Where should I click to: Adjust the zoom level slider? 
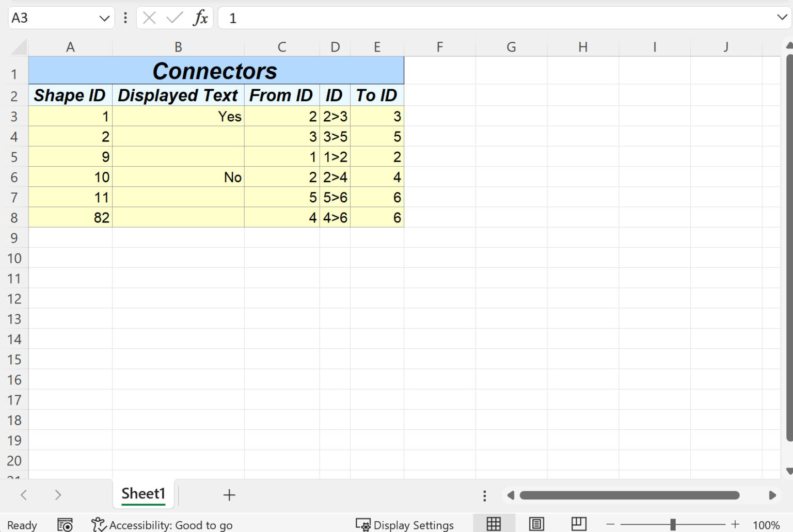point(673,525)
